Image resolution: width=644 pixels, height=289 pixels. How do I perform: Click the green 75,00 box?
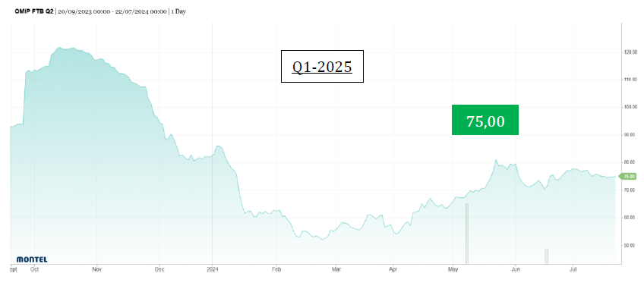[x=485, y=120]
